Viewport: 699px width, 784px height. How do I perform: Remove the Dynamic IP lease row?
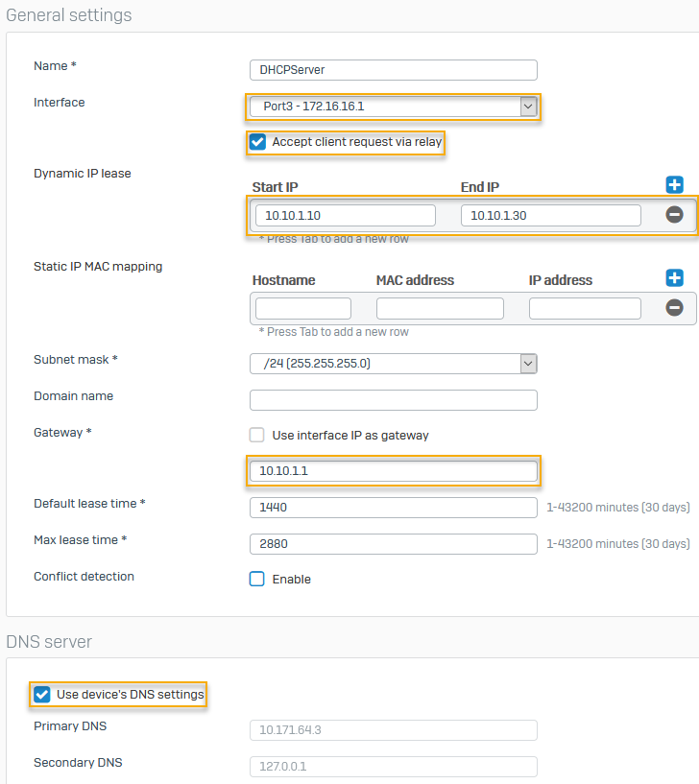[674, 215]
